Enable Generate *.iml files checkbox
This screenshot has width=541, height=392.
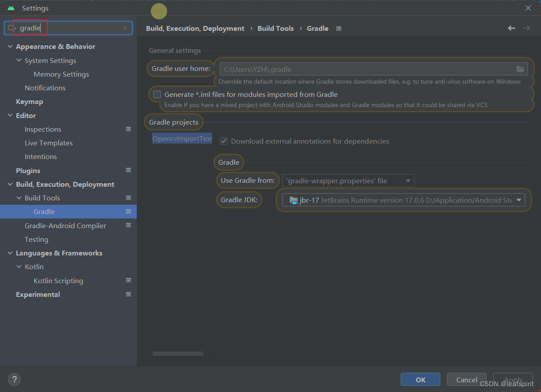(x=157, y=94)
